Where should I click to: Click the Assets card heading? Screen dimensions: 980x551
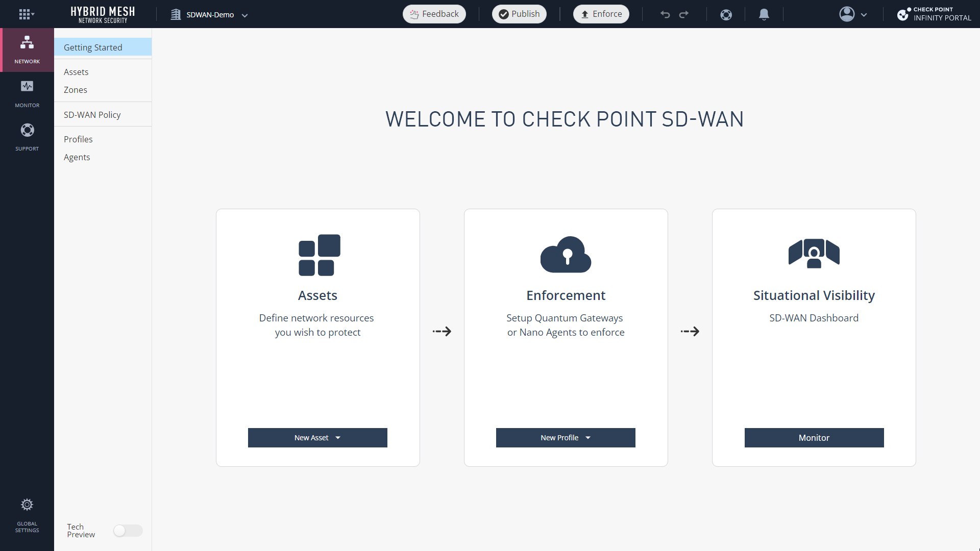pyautogui.click(x=317, y=295)
